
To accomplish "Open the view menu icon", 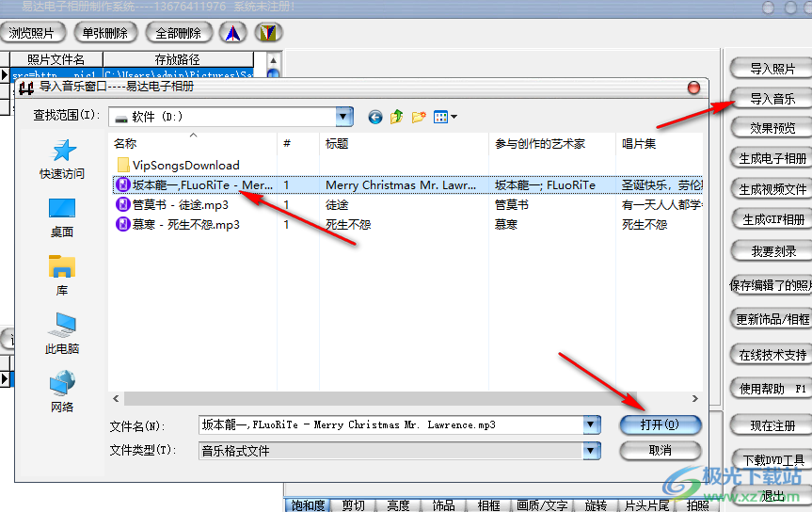I will point(445,117).
